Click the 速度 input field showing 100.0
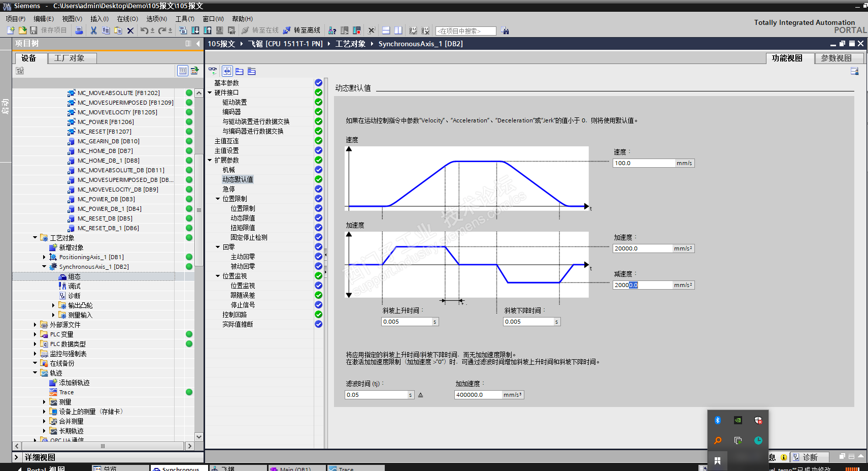Screen dimensions: 868x471 tap(644, 163)
